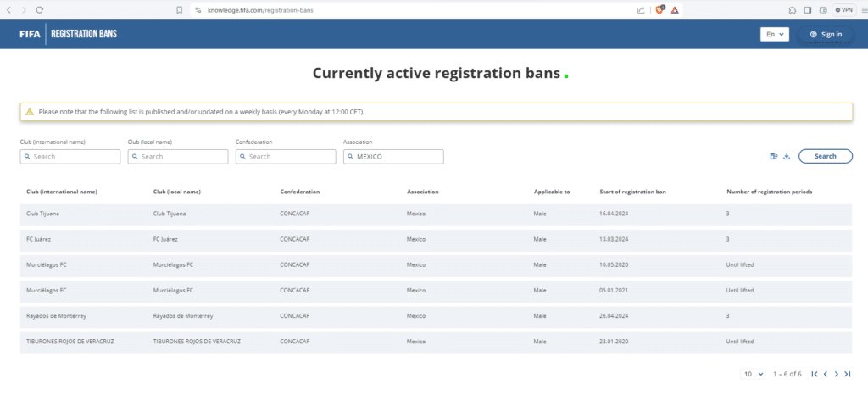Click the Club (international name) search field
The width and height of the screenshot is (868, 395).
coord(70,157)
